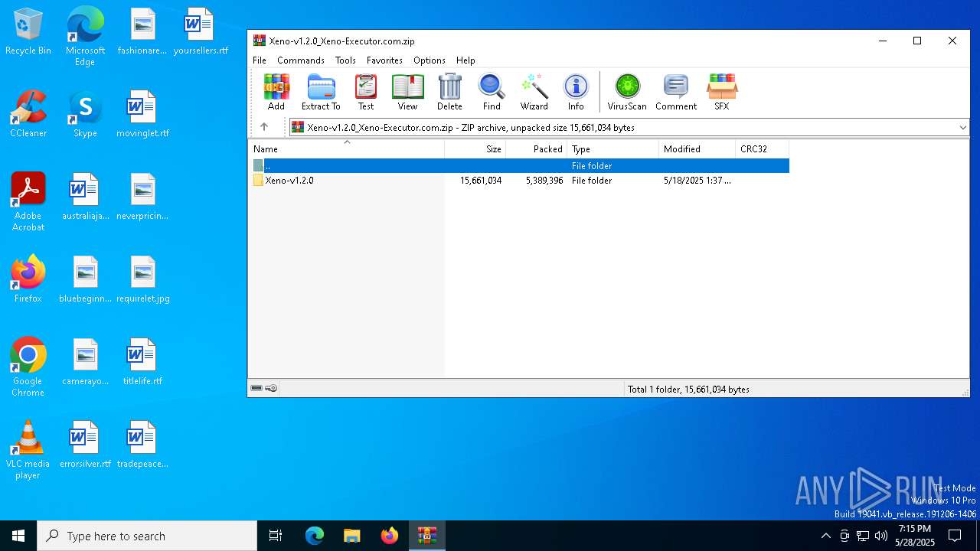Open Task View on the taskbar
This screenshot has height=551, width=980.
pos(276,536)
